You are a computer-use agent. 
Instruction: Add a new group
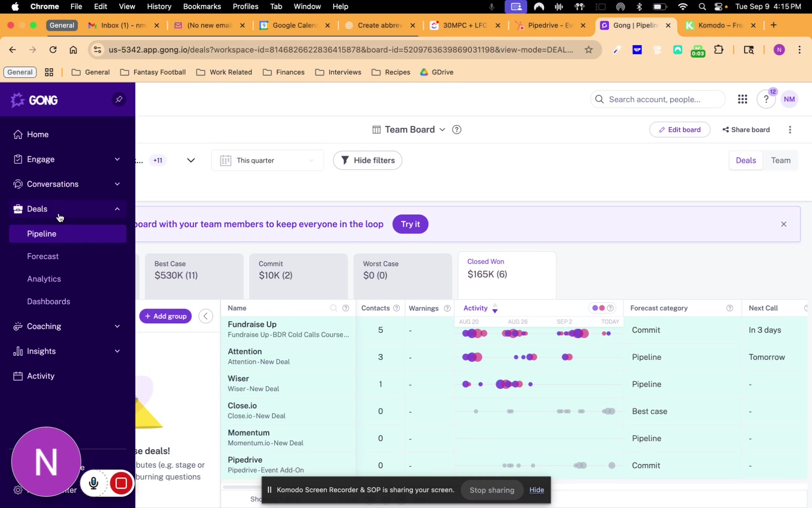click(x=165, y=316)
